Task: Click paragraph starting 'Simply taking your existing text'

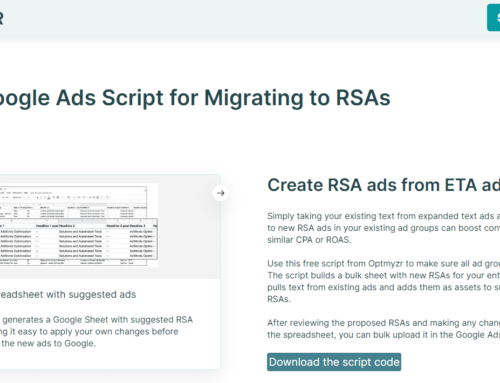Action: (x=383, y=228)
